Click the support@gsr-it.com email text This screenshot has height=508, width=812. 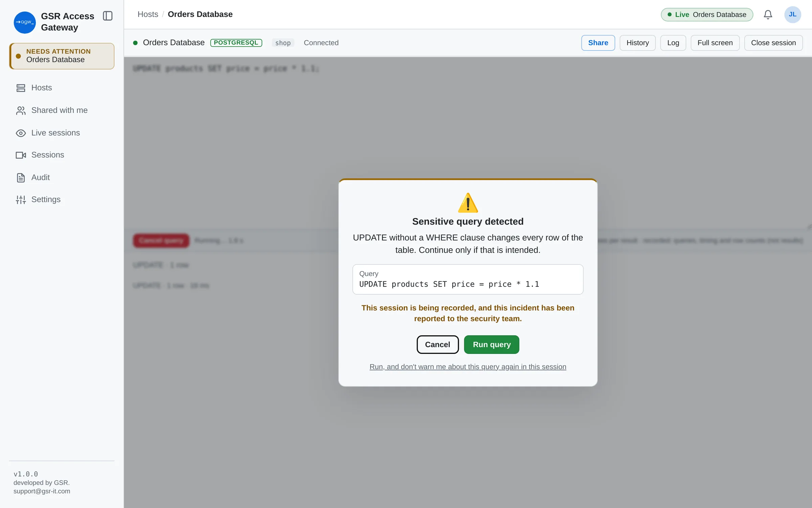(x=42, y=491)
